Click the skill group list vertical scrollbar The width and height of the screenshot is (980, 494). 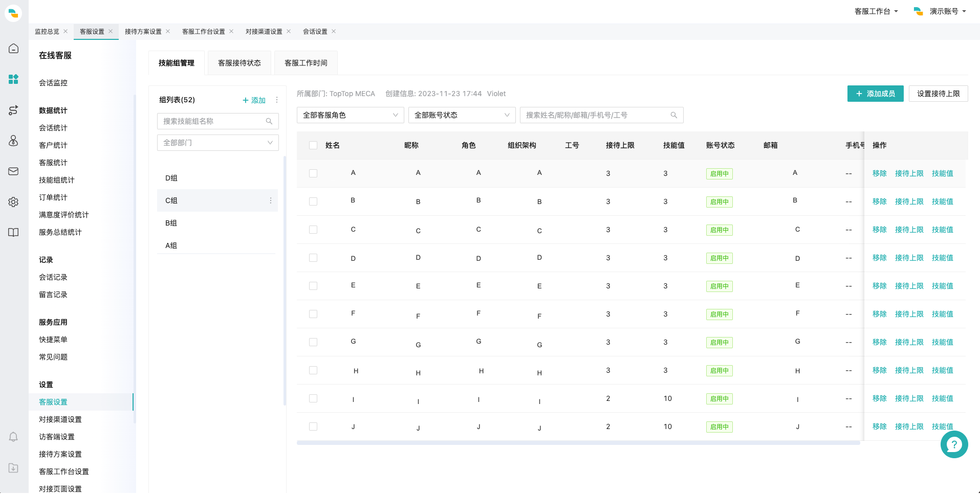click(x=285, y=281)
